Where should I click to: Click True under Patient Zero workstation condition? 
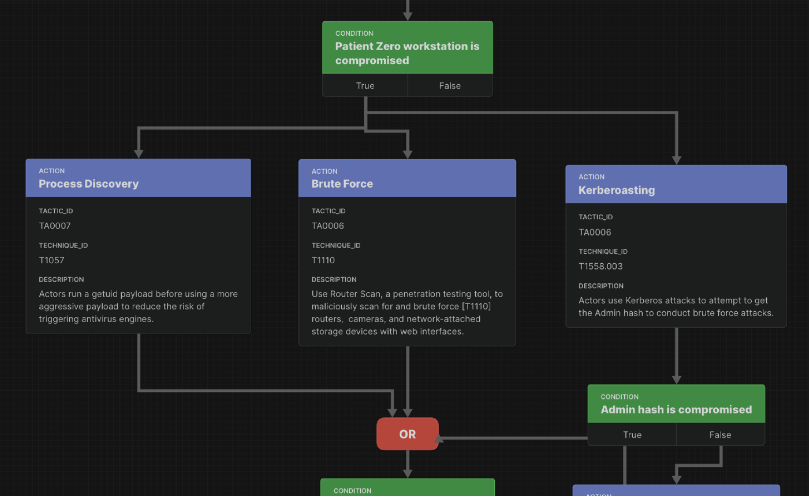[365, 86]
